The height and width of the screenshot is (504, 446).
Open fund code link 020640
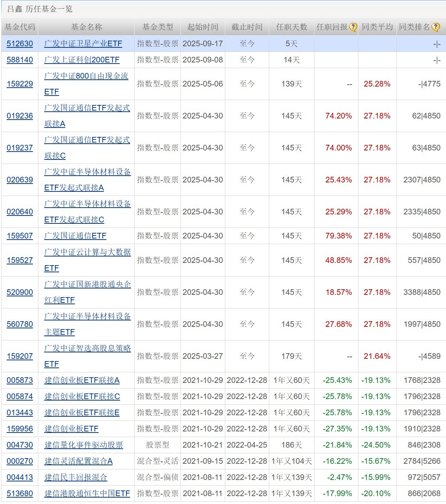[20, 212]
